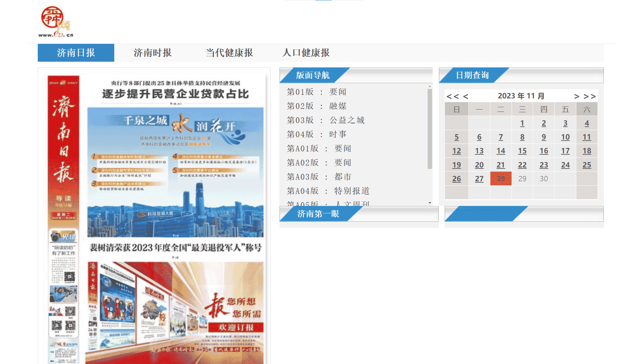Select November 19 in the calendar
641x364 pixels.
click(x=457, y=165)
